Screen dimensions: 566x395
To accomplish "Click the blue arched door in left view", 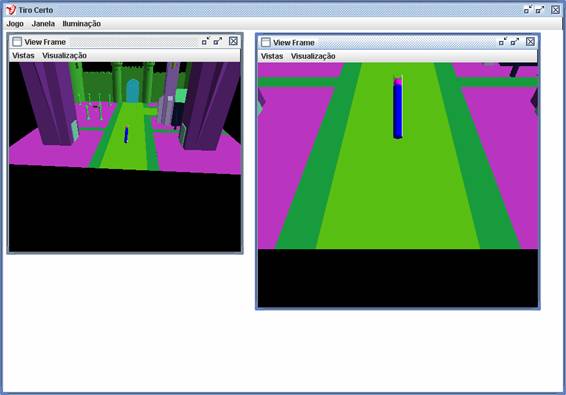I will (132, 91).
